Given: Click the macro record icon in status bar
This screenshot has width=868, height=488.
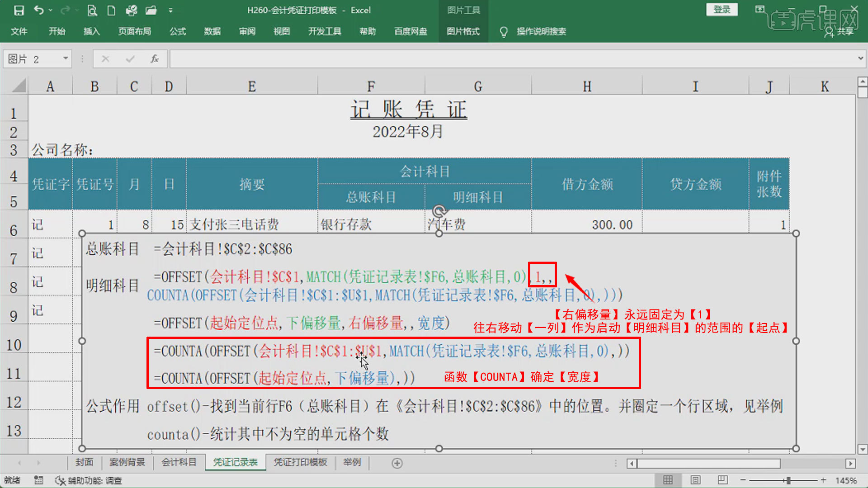Looking at the screenshot, I should (39, 480).
